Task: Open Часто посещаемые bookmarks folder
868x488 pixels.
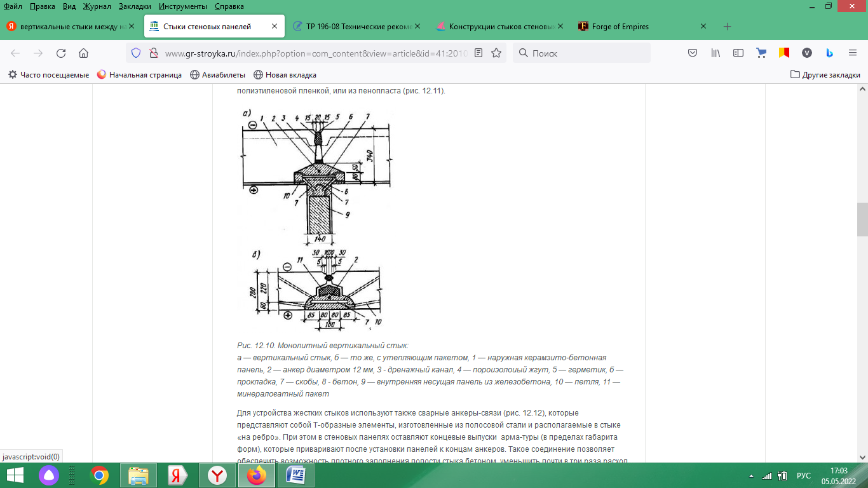Action: [x=49, y=75]
